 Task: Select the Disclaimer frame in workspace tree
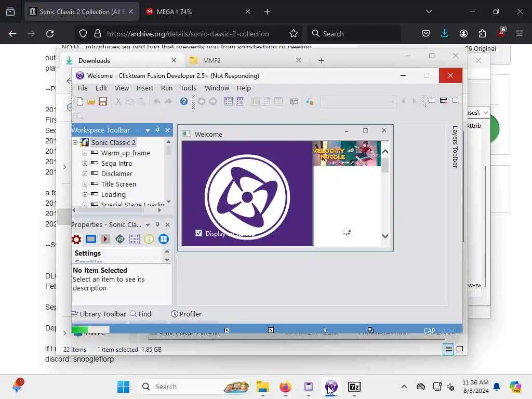click(117, 174)
